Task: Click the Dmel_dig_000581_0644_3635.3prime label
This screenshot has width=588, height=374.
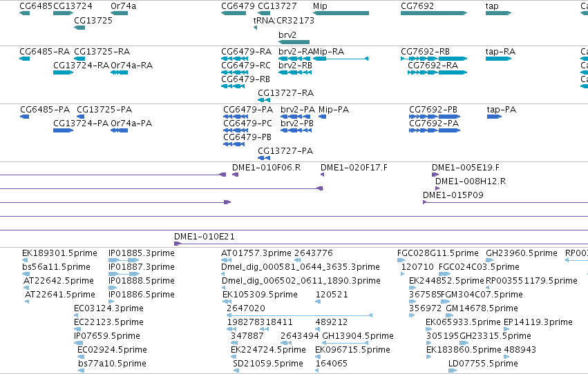Action: pos(301,267)
